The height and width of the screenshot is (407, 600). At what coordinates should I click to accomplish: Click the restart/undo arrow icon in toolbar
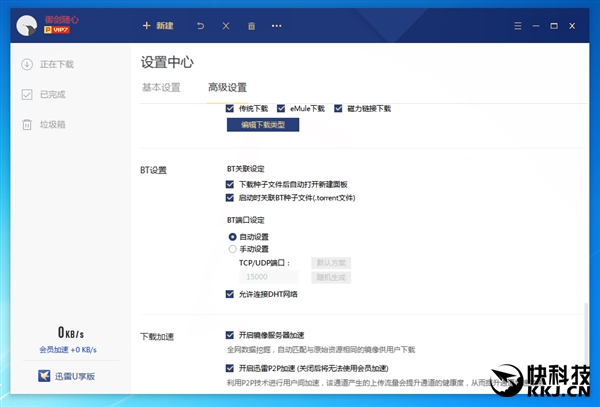pyautogui.click(x=201, y=26)
